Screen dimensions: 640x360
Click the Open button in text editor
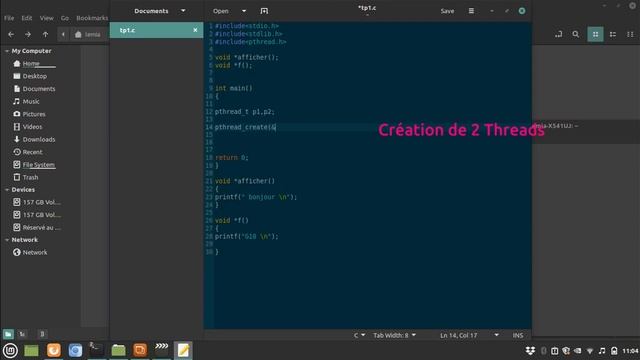coord(220,11)
